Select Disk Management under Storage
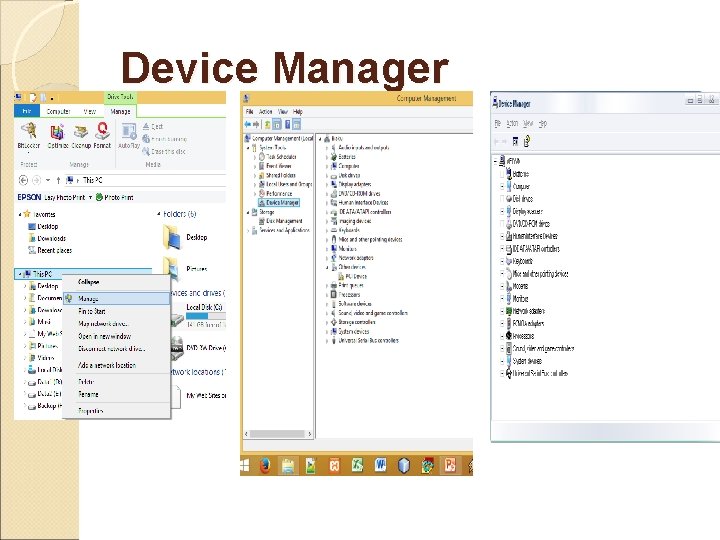 point(281,221)
